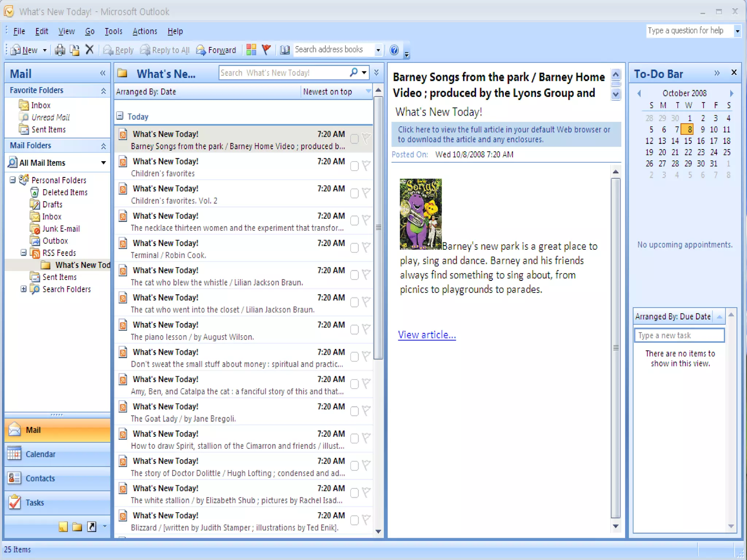This screenshot has height=560, width=747.
Task: Collapse the Today group in message list
Action: pyautogui.click(x=120, y=116)
